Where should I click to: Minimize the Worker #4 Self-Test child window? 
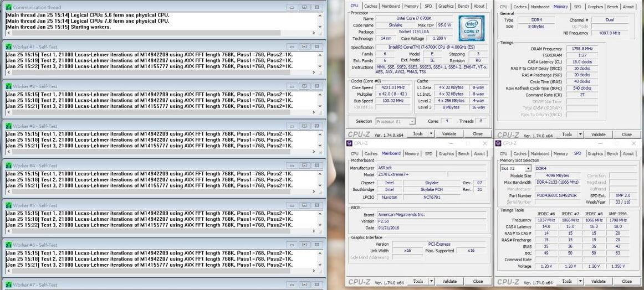click(292, 165)
